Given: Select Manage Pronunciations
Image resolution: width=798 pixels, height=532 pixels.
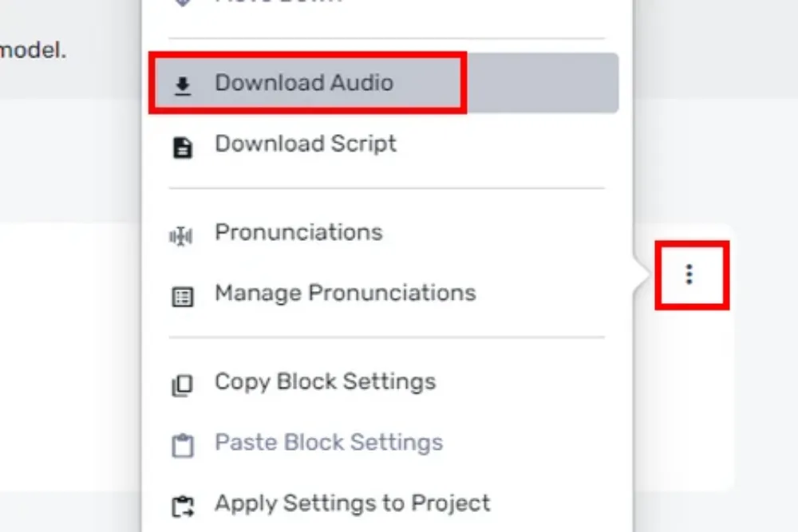Looking at the screenshot, I should click(x=346, y=293).
